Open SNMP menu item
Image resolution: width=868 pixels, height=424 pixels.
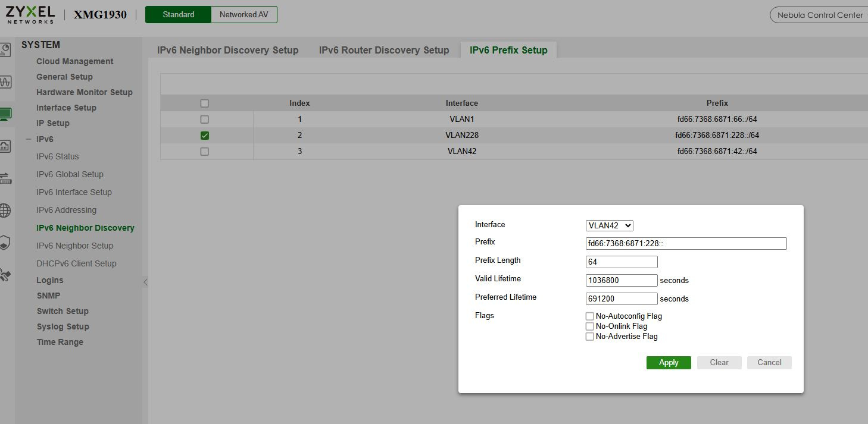[x=48, y=296]
